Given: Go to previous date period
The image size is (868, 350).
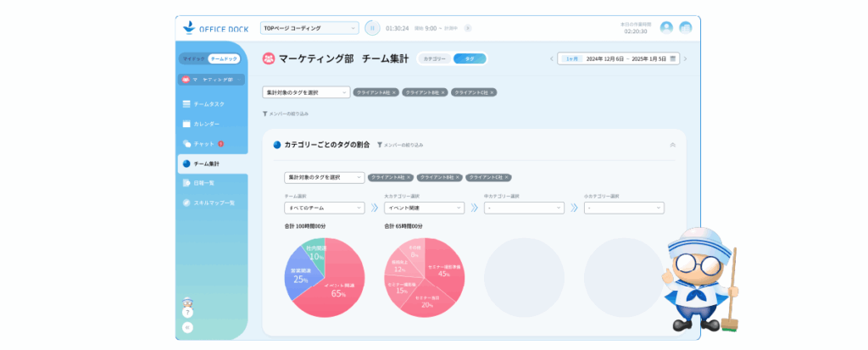Looking at the screenshot, I should (551, 58).
